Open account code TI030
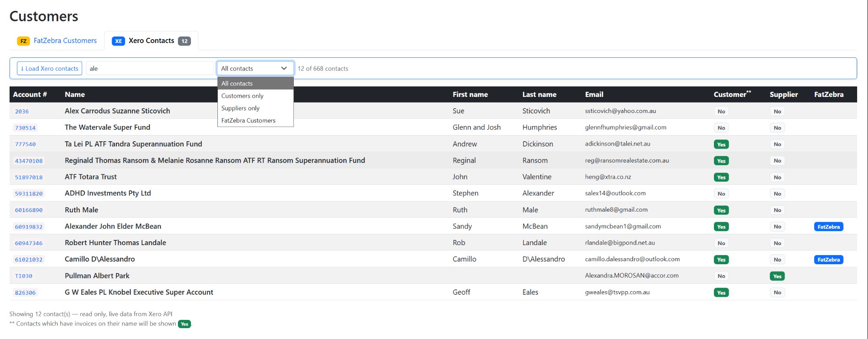Image resolution: width=868 pixels, height=339 pixels. (x=23, y=276)
